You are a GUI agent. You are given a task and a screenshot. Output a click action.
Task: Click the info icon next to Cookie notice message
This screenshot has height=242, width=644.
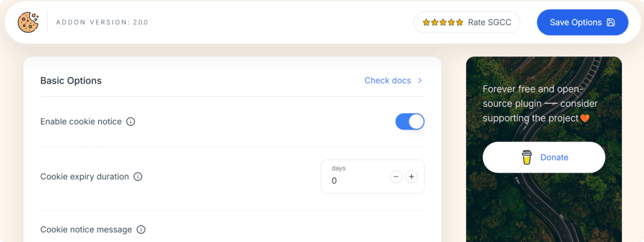[141, 229]
